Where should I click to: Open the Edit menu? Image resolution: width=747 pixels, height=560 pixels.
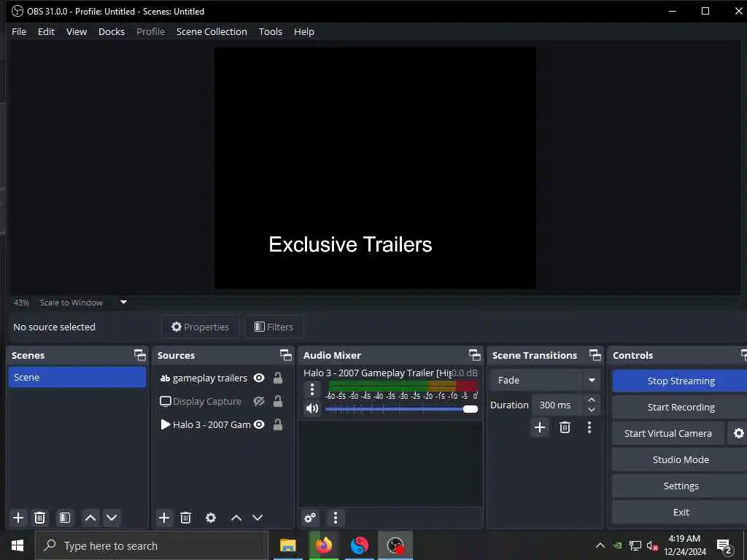click(x=46, y=31)
